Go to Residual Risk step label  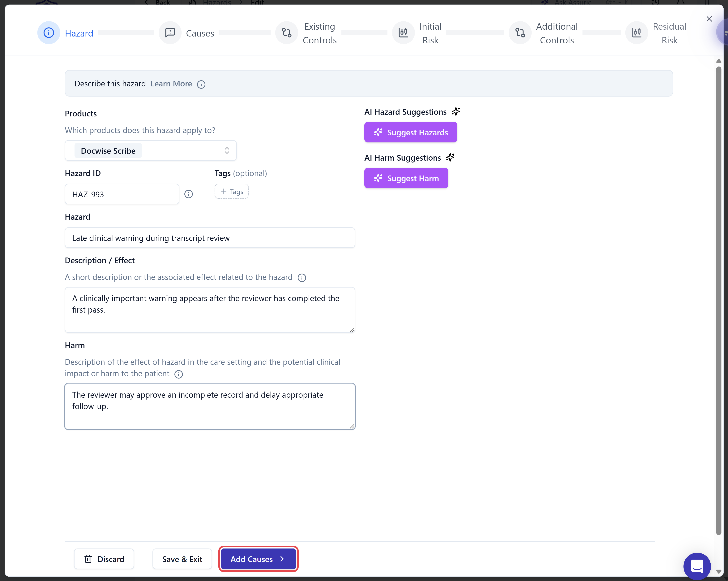click(x=670, y=33)
